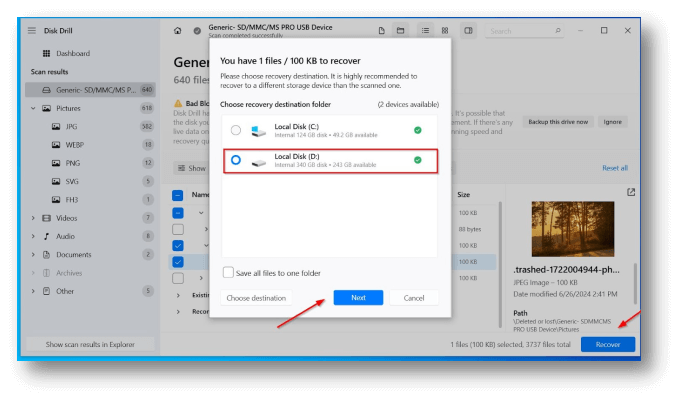Toggle the checkbox beside the 88 bytes row
Image resolution: width=680 pixels, height=400 pixels.
(178, 229)
